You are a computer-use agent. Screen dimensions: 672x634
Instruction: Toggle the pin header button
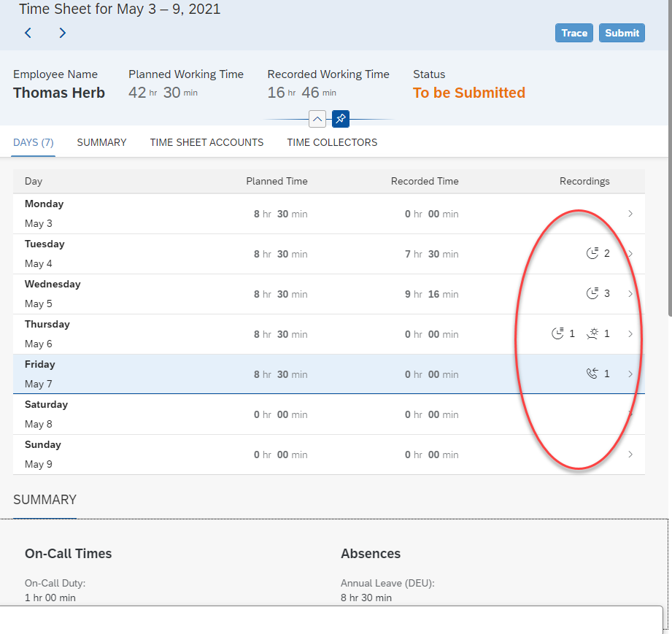coord(341,119)
